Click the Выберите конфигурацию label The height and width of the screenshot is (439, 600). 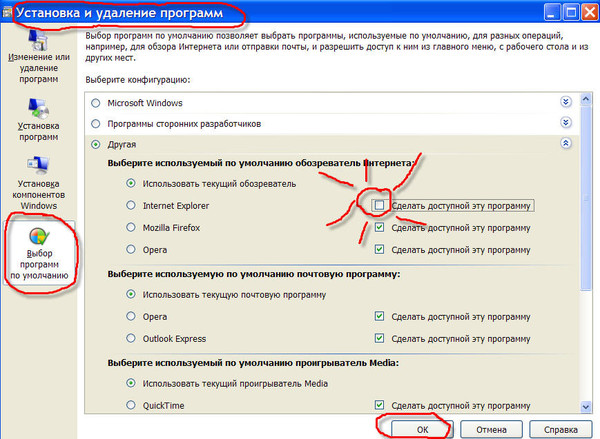coord(138,80)
